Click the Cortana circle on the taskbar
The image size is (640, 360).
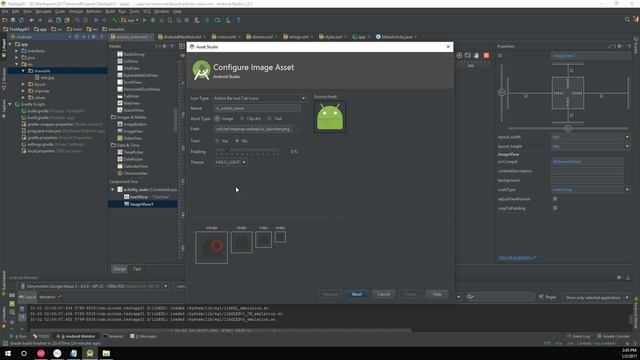tap(24, 353)
